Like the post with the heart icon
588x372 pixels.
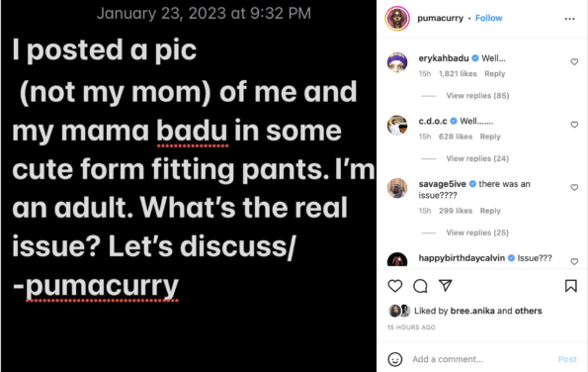395,286
